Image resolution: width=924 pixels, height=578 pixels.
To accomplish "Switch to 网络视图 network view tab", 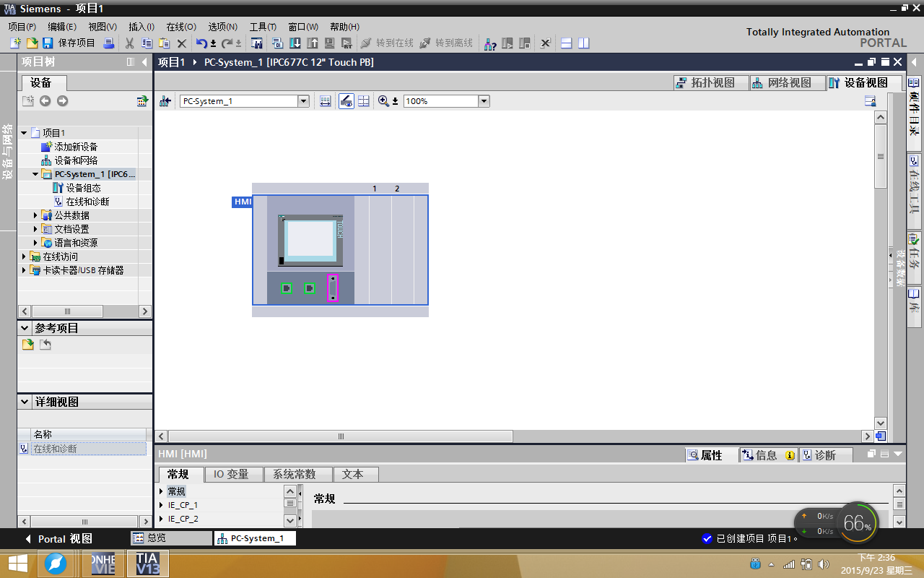I will point(787,82).
